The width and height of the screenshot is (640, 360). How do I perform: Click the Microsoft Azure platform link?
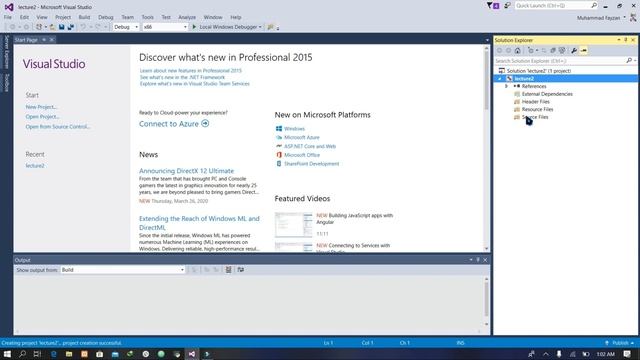click(x=302, y=138)
